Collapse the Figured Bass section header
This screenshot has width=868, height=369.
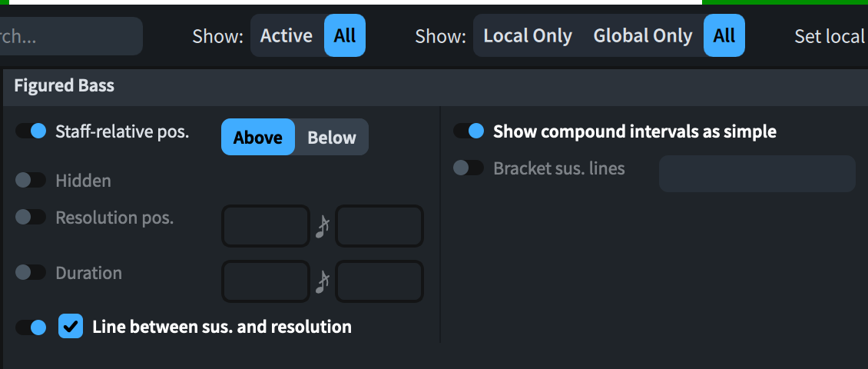[x=65, y=86]
